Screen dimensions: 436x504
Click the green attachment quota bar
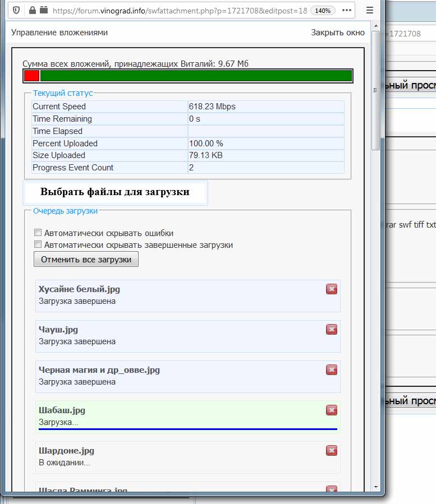tap(196, 76)
